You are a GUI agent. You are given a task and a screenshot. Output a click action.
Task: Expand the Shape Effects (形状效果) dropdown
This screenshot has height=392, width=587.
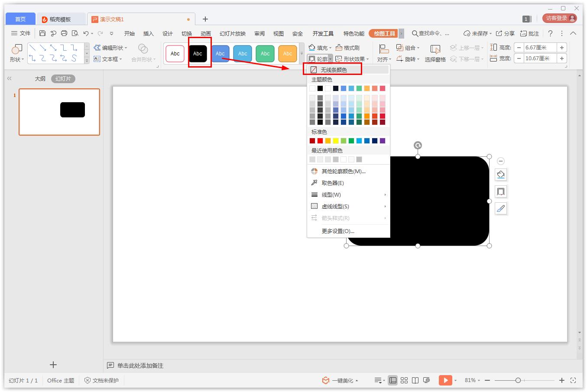click(x=352, y=59)
